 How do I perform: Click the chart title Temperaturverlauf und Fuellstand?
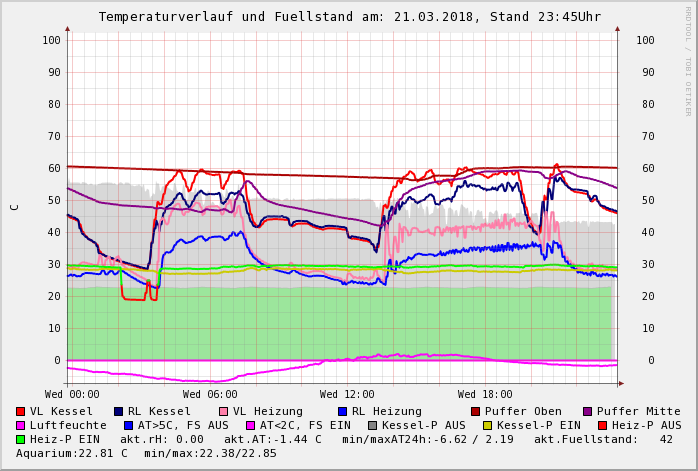[349, 17]
